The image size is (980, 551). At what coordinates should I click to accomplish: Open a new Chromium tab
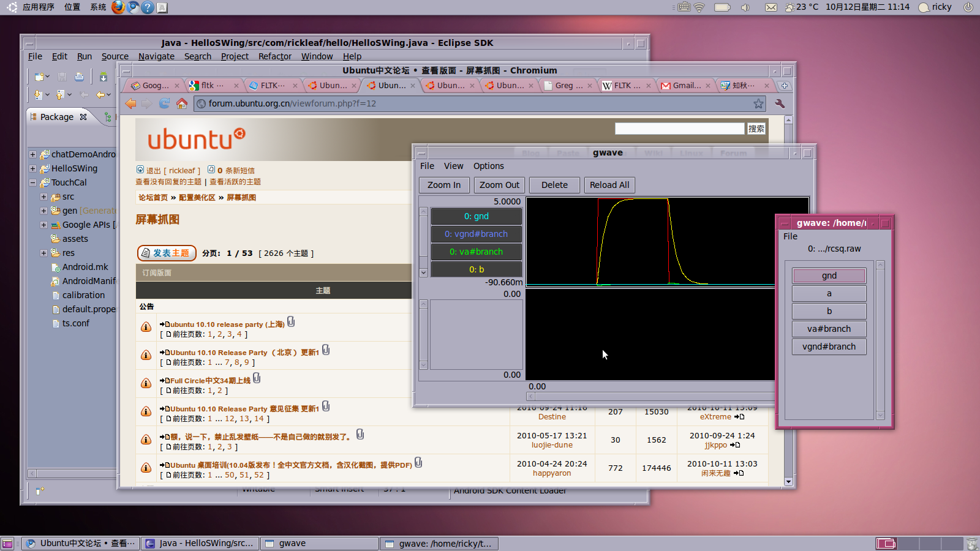[785, 86]
